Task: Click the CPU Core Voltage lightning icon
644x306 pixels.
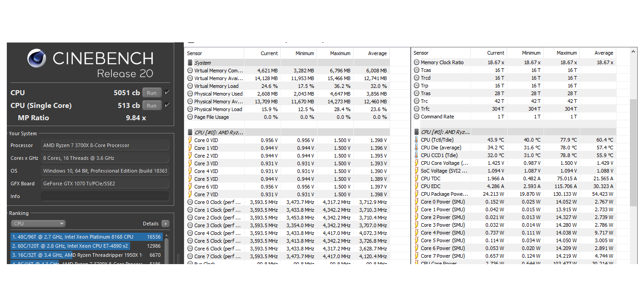Action: click(417, 163)
